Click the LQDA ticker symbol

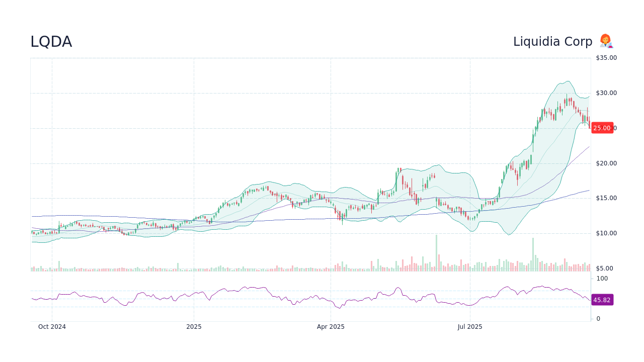click(x=51, y=42)
